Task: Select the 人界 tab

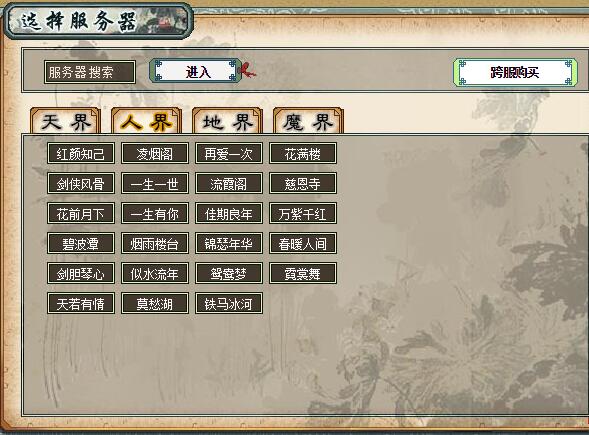Action: click(x=146, y=121)
